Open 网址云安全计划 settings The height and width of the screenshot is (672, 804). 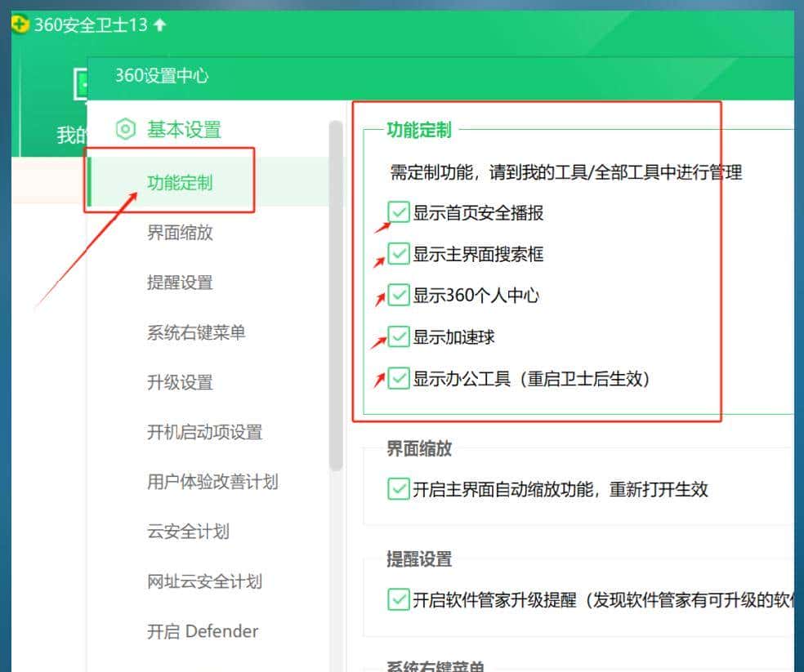pos(198,581)
